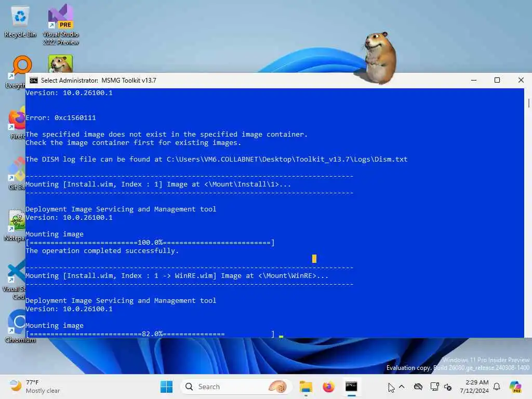Click the orange selection block in console

(x=314, y=259)
